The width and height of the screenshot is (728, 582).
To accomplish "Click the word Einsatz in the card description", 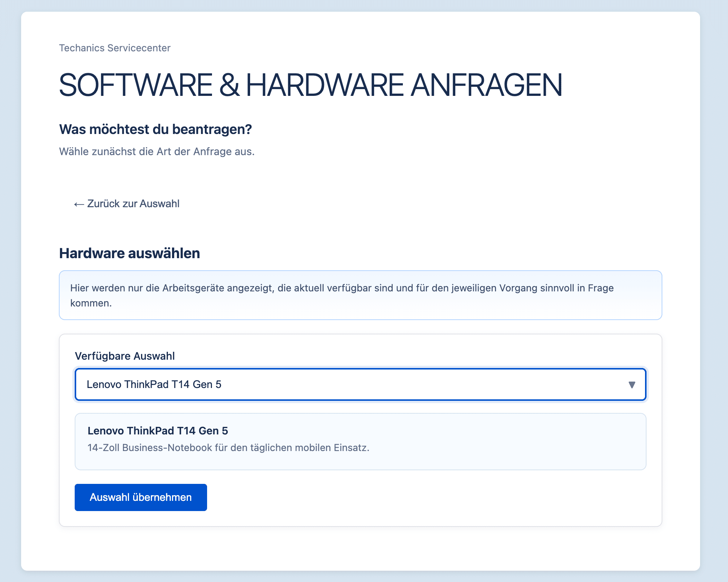I will tap(351, 448).
